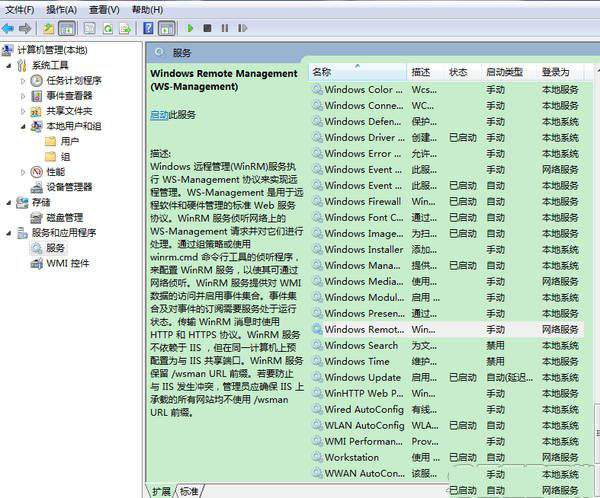Image resolution: width=600 pixels, height=498 pixels.
Task: Open the 文件(F) menu
Action: pyautogui.click(x=19, y=9)
